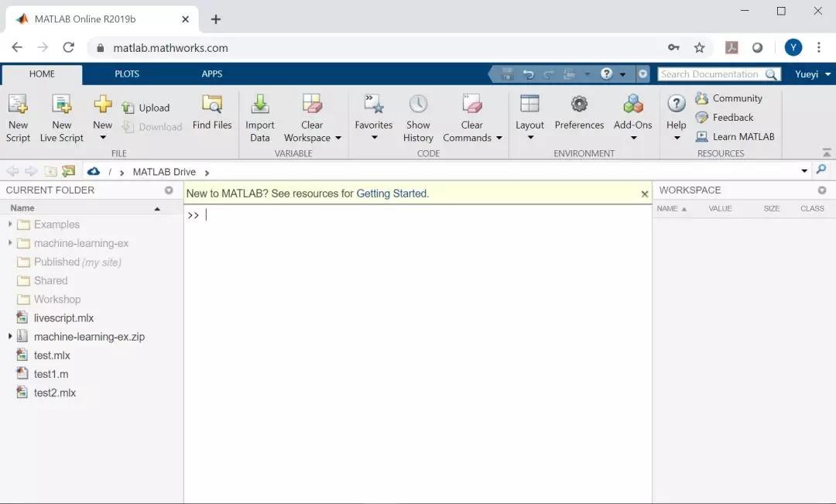The height and width of the screenshot is (504, 836).
Task: Open the Chrome profile Y avatar
Action: pyautogui.click(x=793, y=47)
